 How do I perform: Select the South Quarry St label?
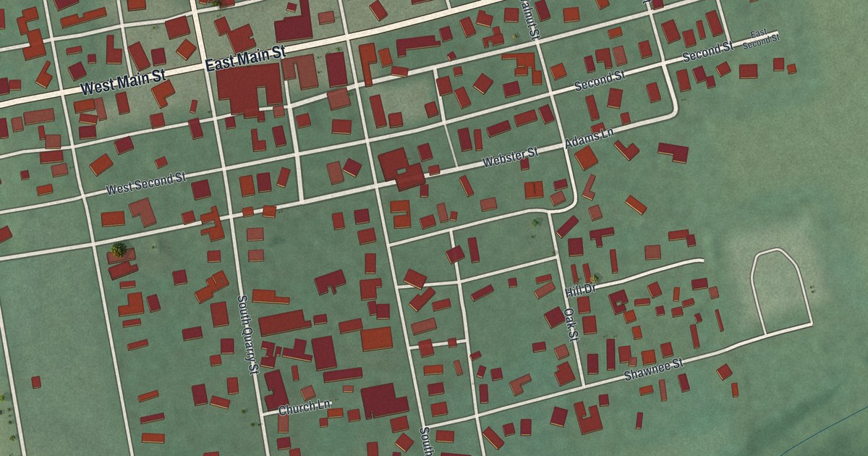click(247, 334)
